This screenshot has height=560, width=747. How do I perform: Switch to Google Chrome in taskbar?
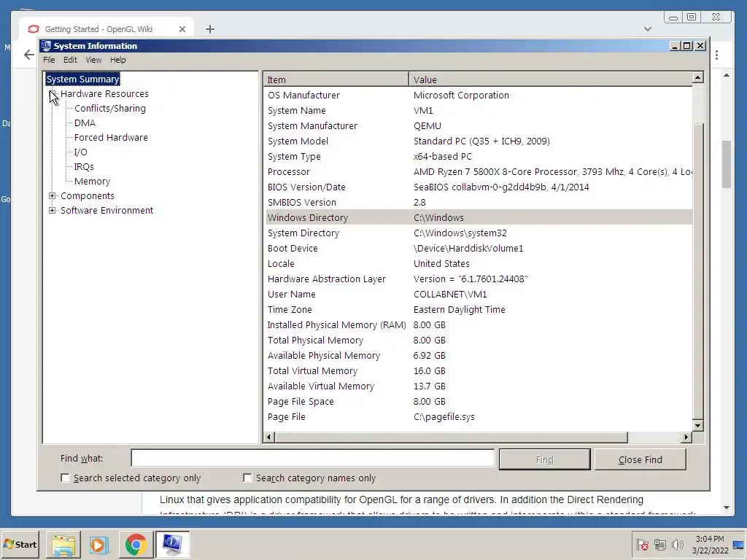136,545
